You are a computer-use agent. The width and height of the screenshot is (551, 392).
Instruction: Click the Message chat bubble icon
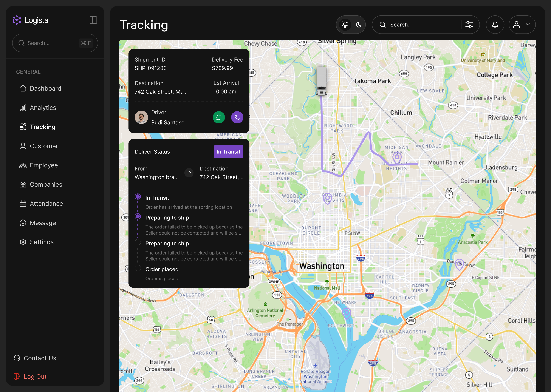tap(23, 223)
